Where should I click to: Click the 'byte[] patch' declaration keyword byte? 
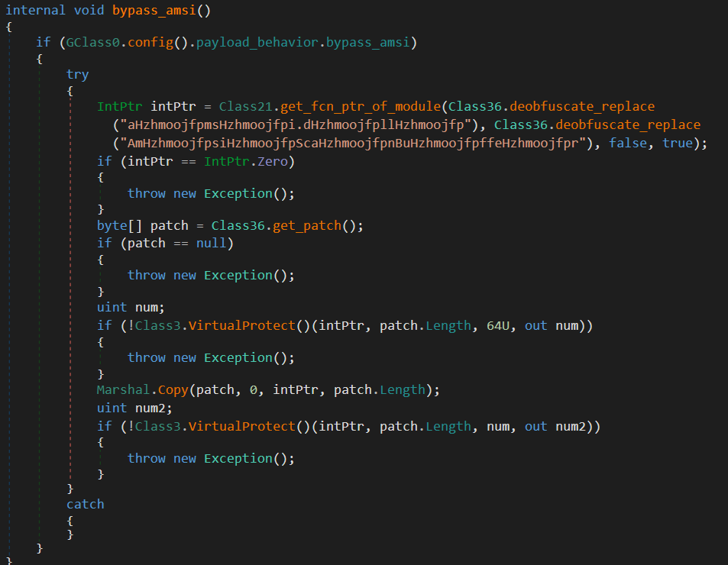pyautogui.click(x=112, y=226)
